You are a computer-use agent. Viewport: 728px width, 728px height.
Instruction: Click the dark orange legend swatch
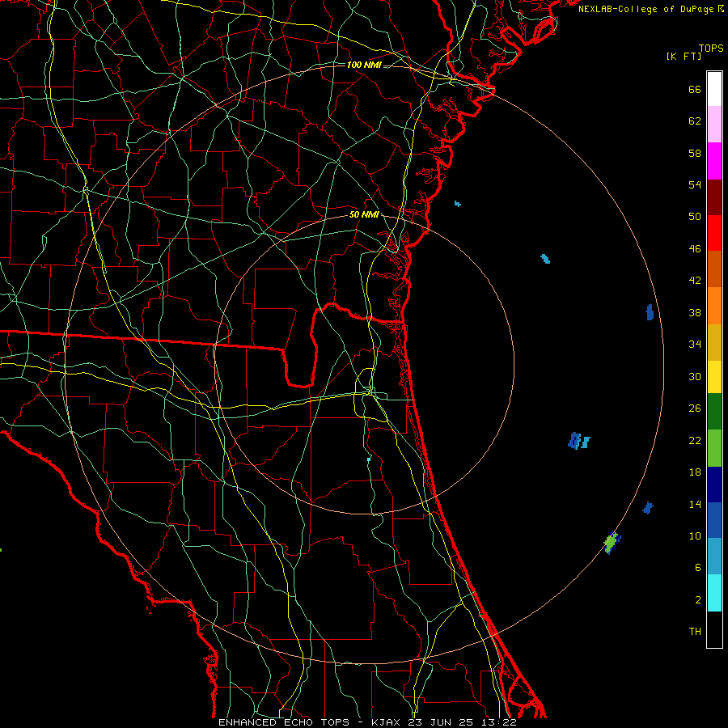(x=714, y=269)
